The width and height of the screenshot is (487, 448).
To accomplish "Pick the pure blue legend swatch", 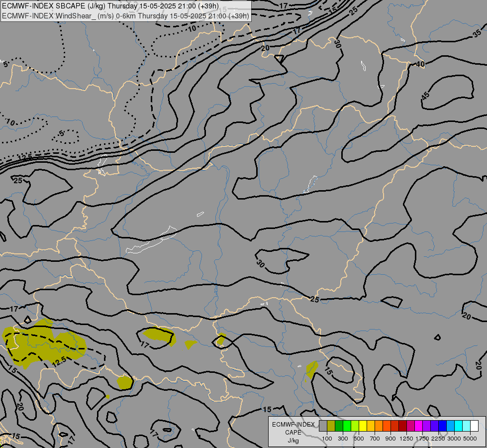I will 442,426.
